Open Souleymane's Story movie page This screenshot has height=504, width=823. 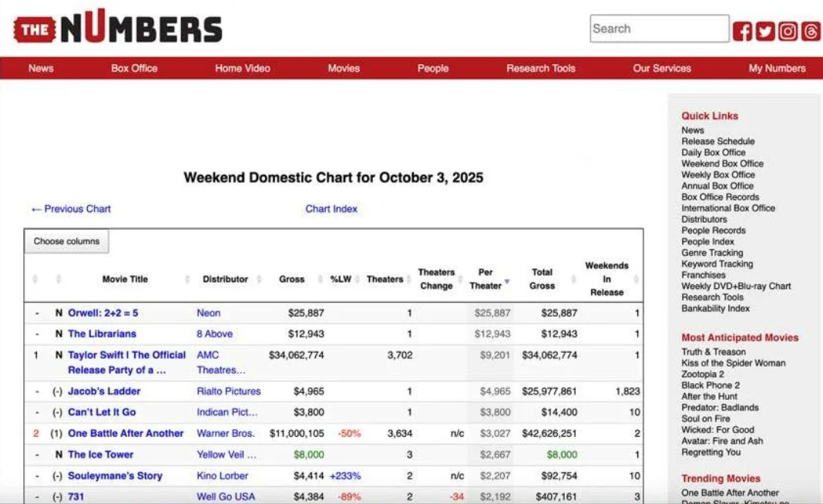[x=115, y=475]
